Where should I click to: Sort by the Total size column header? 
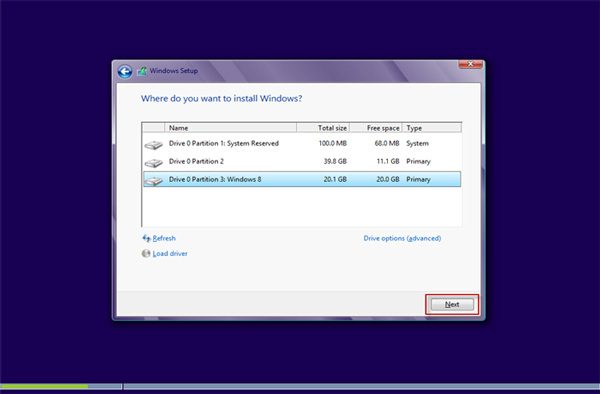(x=323, y=128)
